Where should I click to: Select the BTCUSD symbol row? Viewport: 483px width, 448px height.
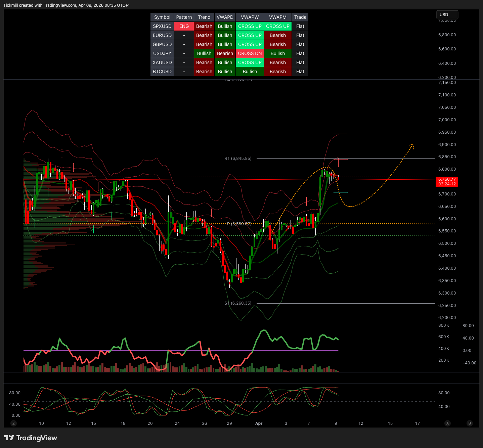click(x=162, y=72)
